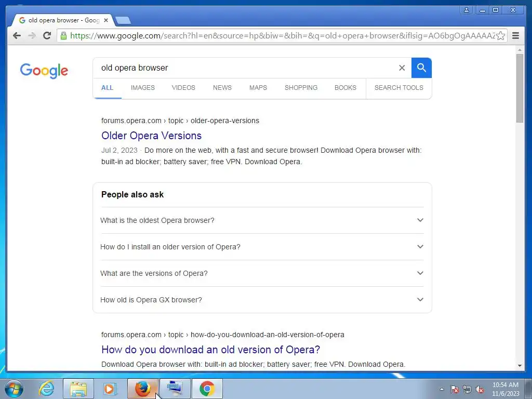Open the Windows Start menu orb

pyautogui.click(x=14, y=389)
